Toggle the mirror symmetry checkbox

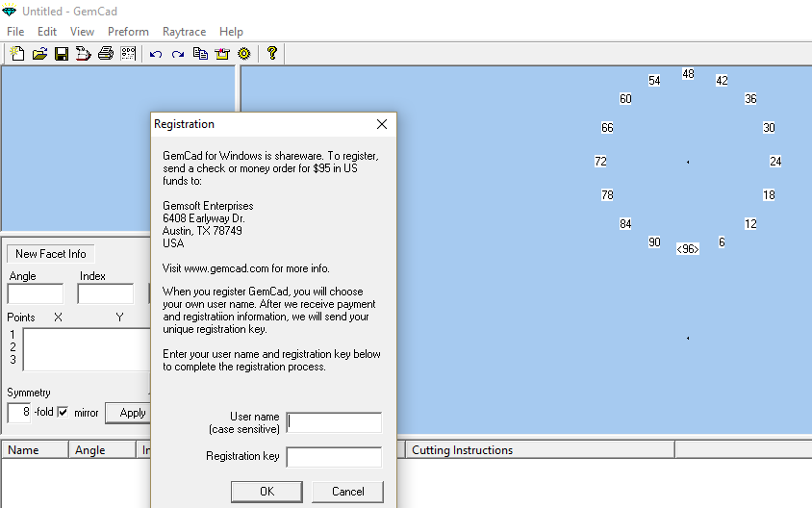point(63,412)
